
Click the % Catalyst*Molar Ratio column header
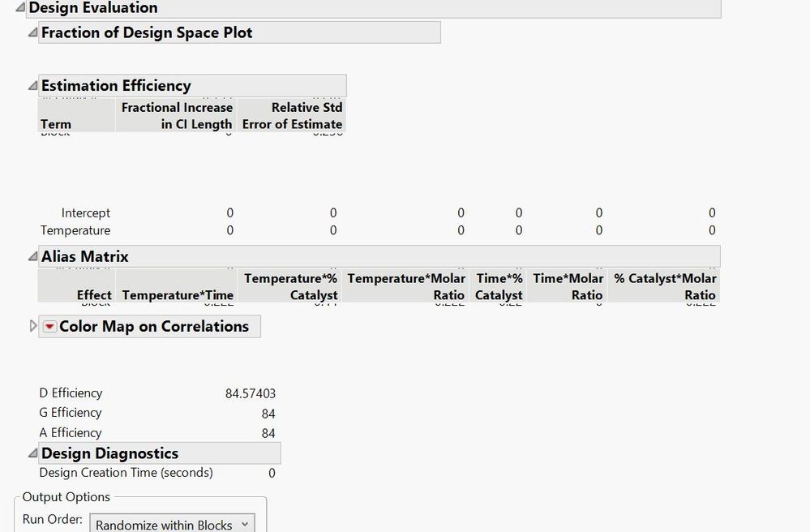665,287
